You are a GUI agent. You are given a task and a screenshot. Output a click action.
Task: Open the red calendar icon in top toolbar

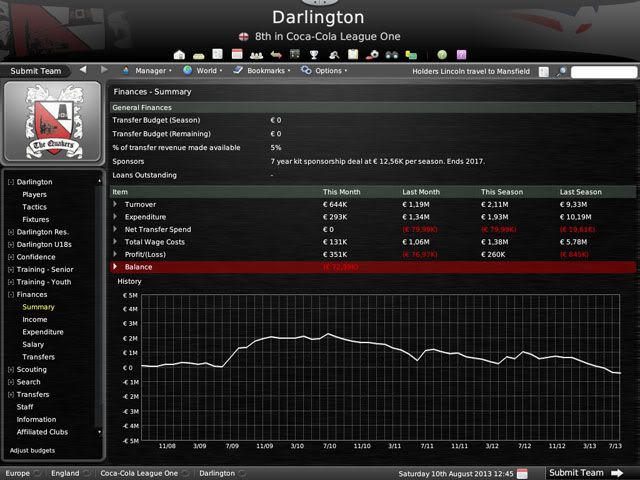tap(237, 54)
